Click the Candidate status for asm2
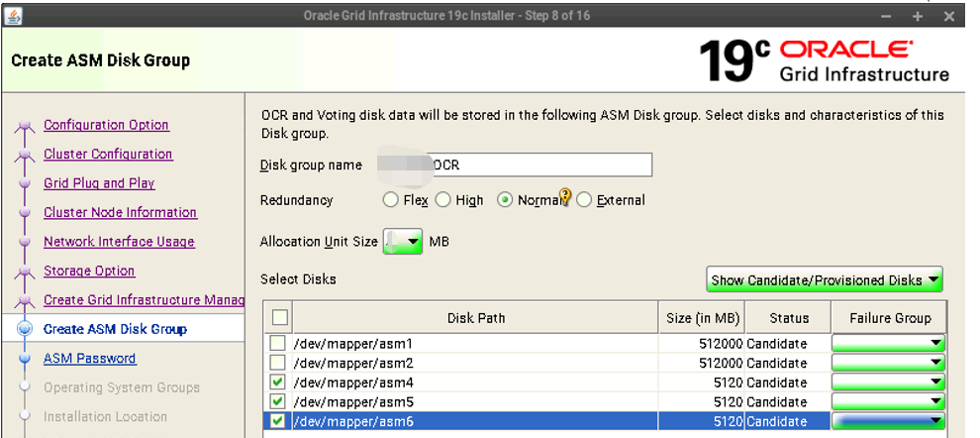This screenshot has height=438, width=980. pos(788,363)
